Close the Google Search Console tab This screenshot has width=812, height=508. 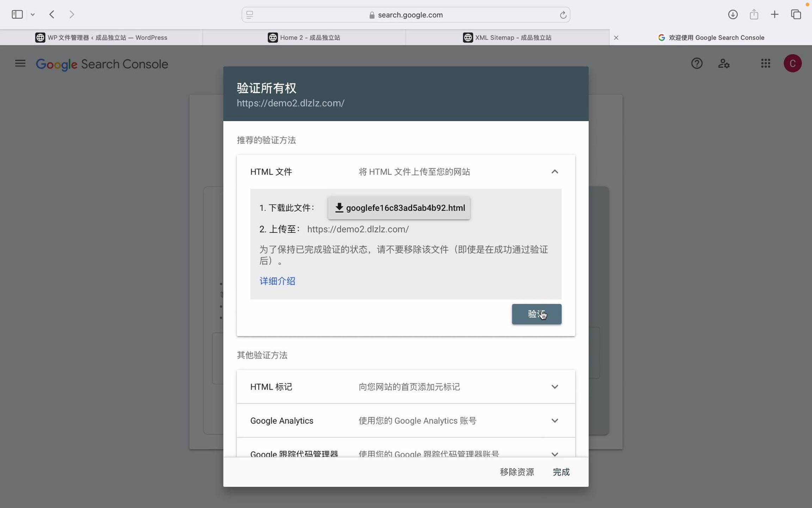tap(616, 38)
